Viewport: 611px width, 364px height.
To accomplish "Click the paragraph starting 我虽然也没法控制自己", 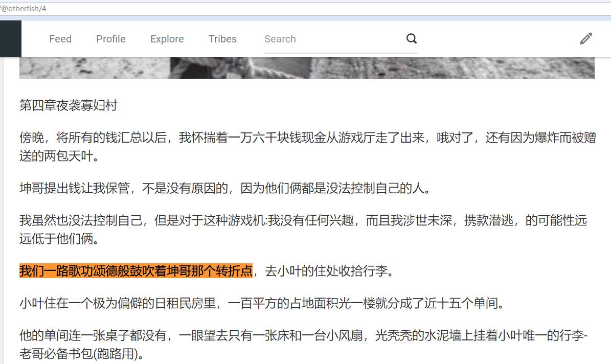I will coord(303,221).
